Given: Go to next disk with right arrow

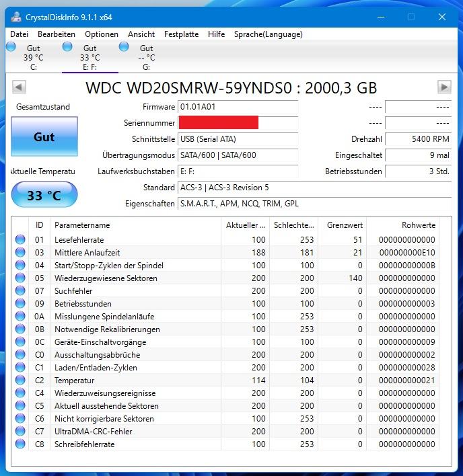Looking at the screenshot, I should point(444,87).
